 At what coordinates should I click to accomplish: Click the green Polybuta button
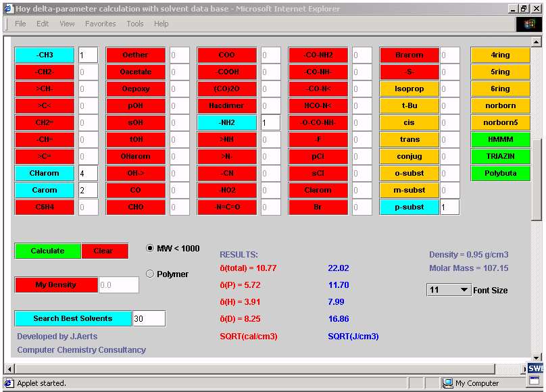pyautogui.click(x=500, y=173)
